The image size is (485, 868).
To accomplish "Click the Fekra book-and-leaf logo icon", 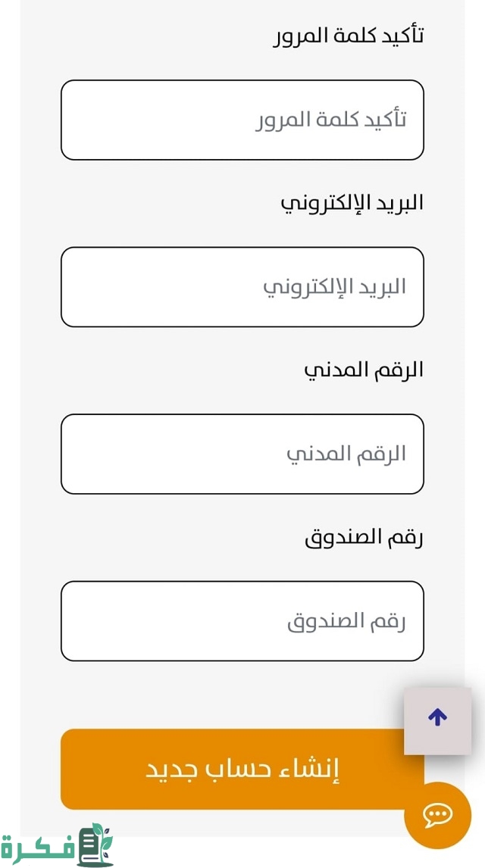I will tap(95, 845).
